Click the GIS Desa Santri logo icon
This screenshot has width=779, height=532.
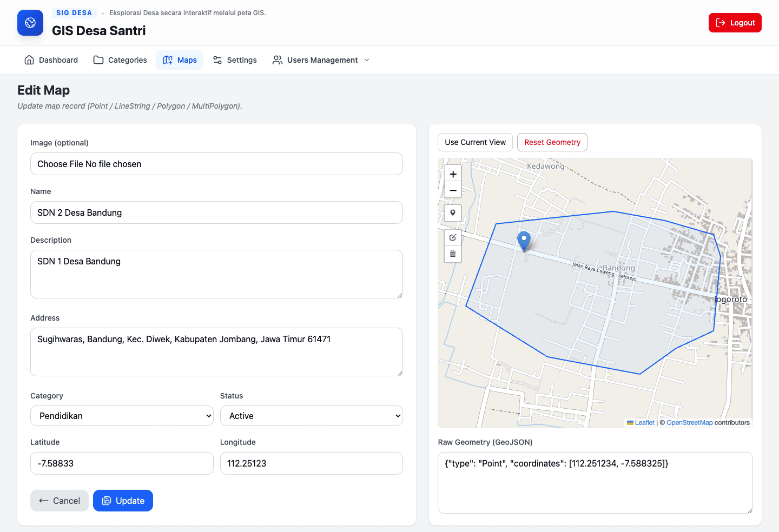[x=30, y=23]
